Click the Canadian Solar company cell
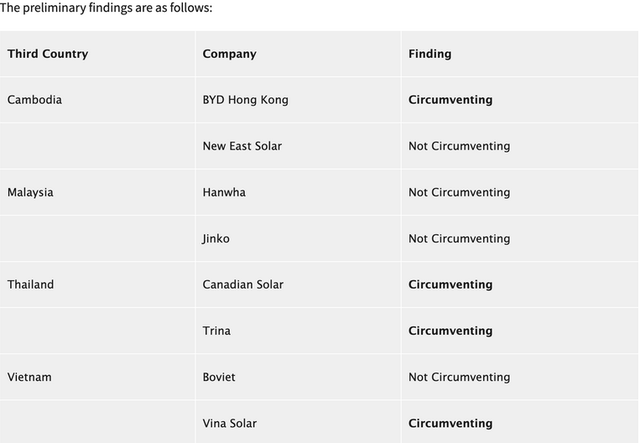 (x=242, y=284)
